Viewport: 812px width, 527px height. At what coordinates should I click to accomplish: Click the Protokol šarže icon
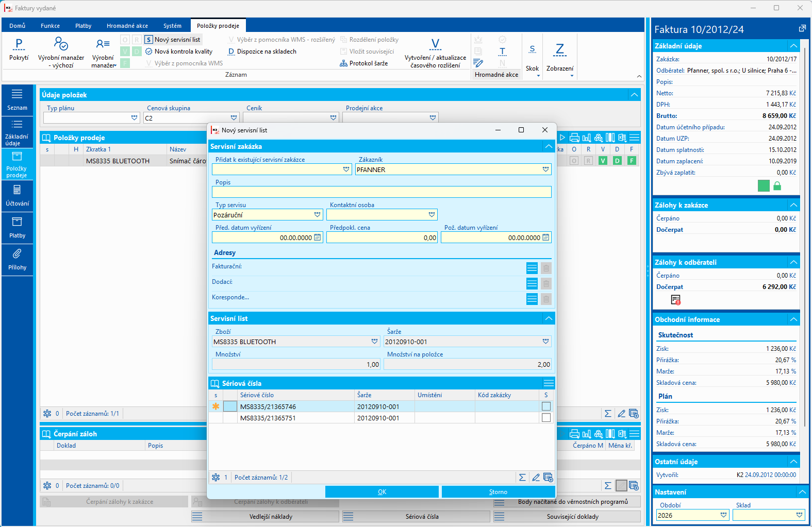[343, 63]
